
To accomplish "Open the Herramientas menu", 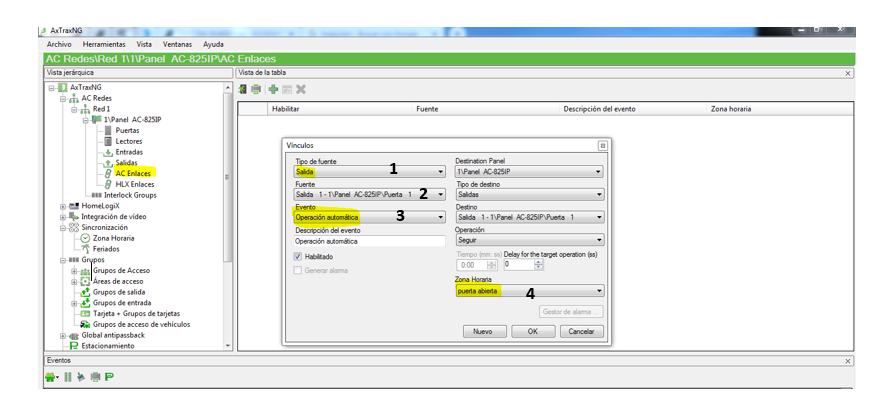I will tap(104, 44).
